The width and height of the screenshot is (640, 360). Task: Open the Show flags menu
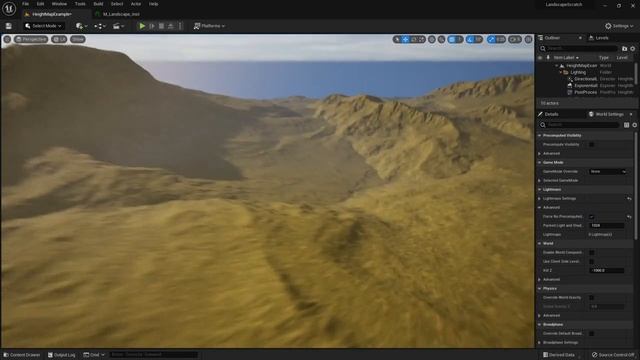pos(78,39)
